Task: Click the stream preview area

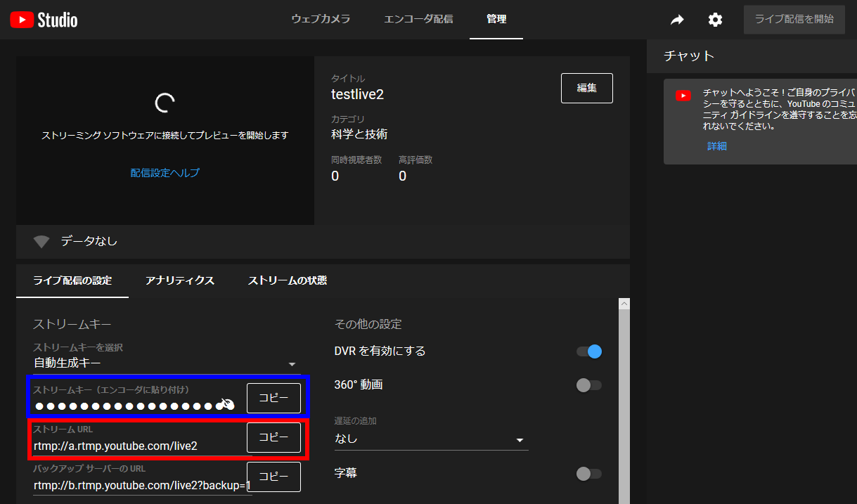Action: [x=165, y=141]
